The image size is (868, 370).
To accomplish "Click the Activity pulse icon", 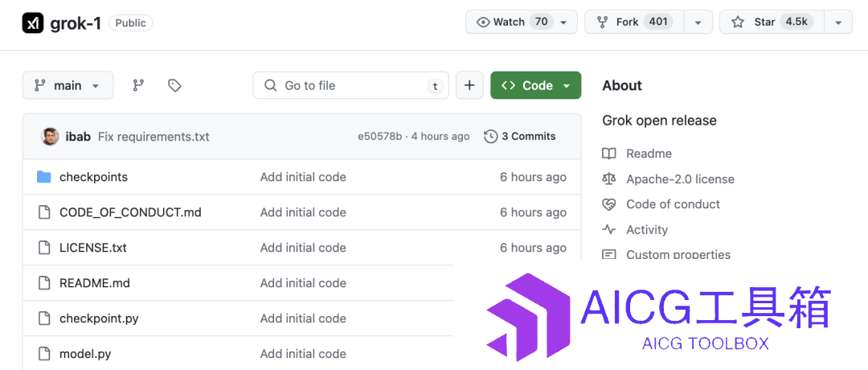I will (609, 229).
